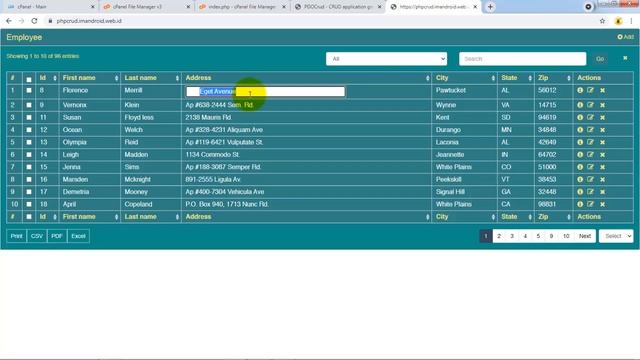The width and height of the screenshot is (640, 360).
Task: Sort by First name in header
Action: point(90,78)
